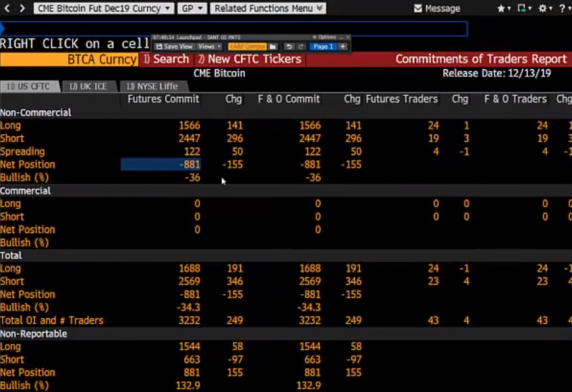The image size is (572, 392).
Task: Click the Add Compos field
Action: 248,46
